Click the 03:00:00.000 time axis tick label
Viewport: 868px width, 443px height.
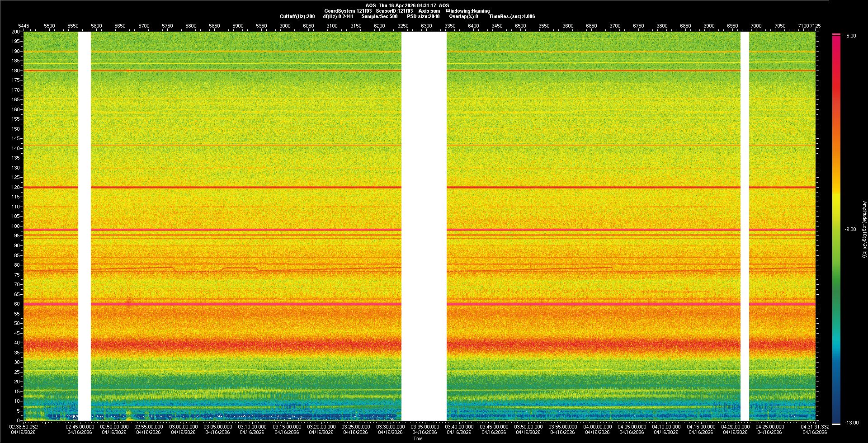[183, 427]
